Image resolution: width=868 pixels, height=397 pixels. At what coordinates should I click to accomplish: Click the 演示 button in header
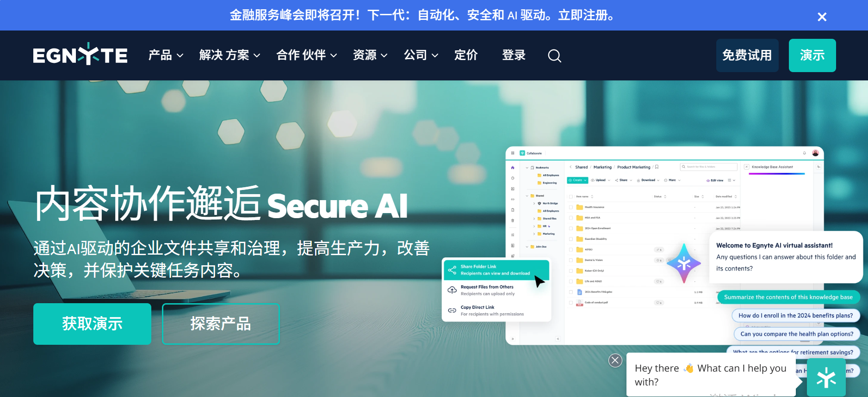coord(812,55)
